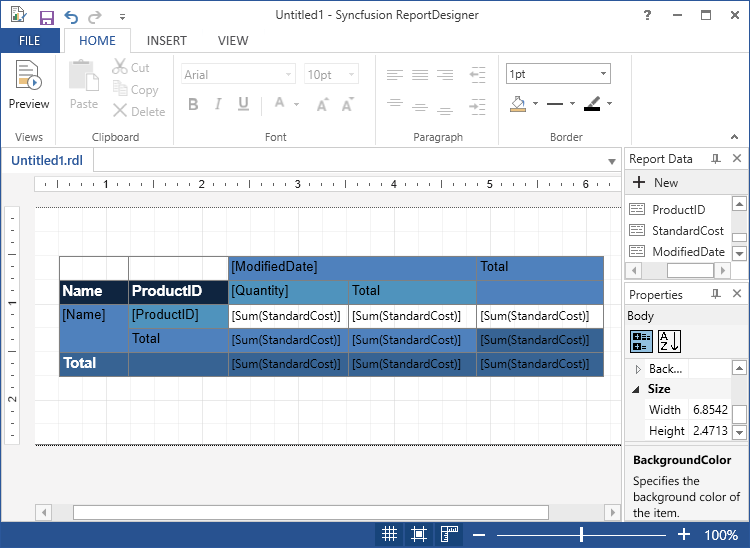Screen dimensions: 750x548
Task: Click the zoom in plus button
Action: click(684, 535)
